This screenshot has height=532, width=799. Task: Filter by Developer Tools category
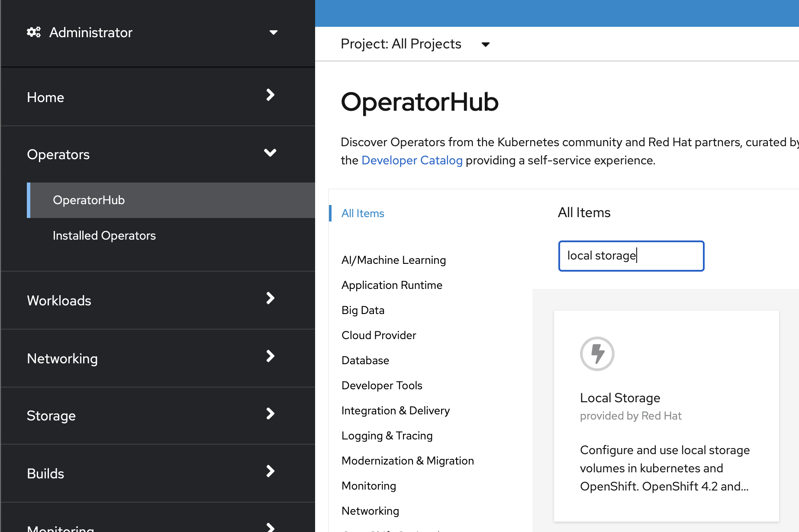382,385
